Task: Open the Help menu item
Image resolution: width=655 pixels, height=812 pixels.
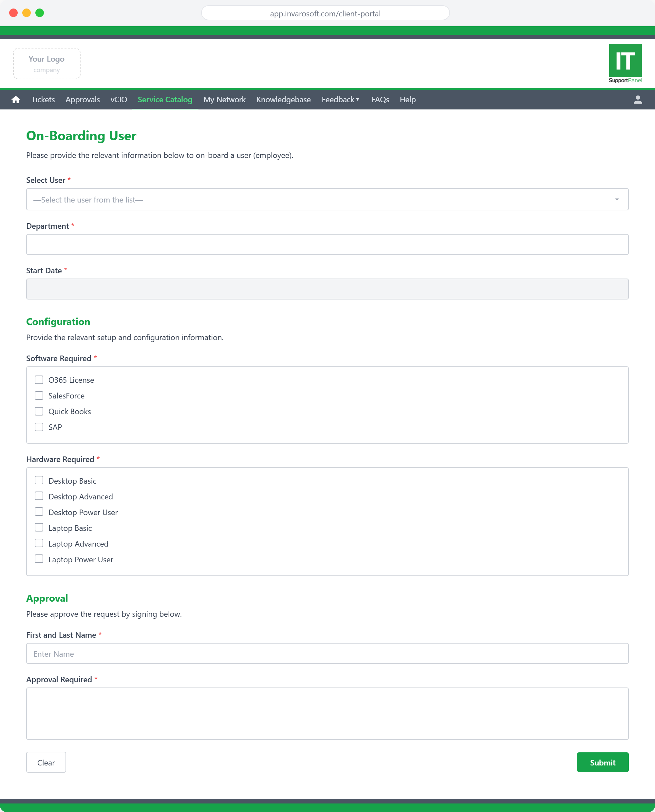Action: point(407,99)
